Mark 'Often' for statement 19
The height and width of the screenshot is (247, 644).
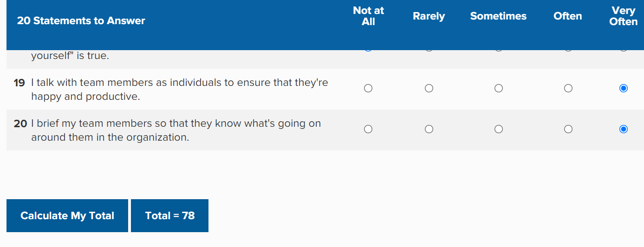pyautogui.click(x=568, y=88)
